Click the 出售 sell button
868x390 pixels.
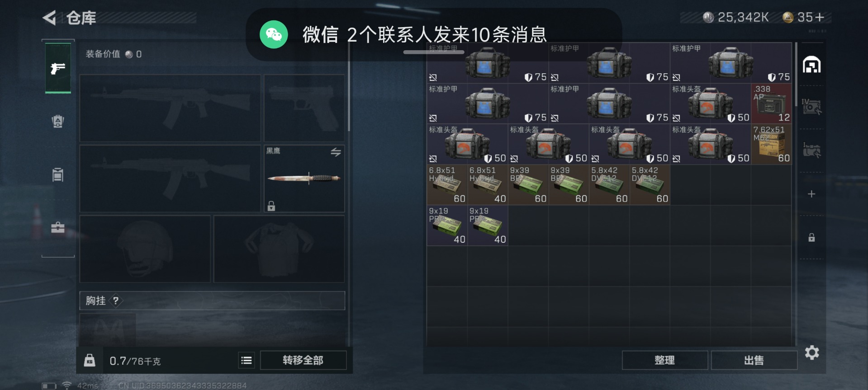click(x=754, y=360)
